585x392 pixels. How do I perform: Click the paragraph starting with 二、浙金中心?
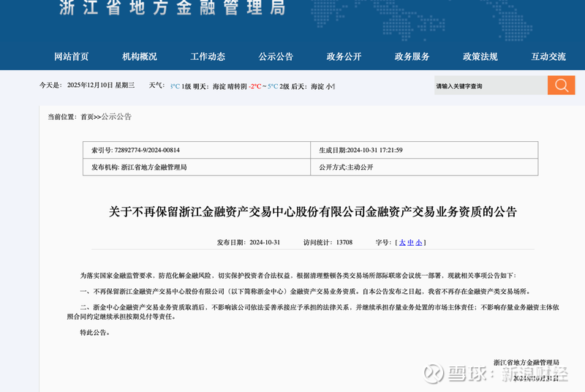[x=313, y=312]
